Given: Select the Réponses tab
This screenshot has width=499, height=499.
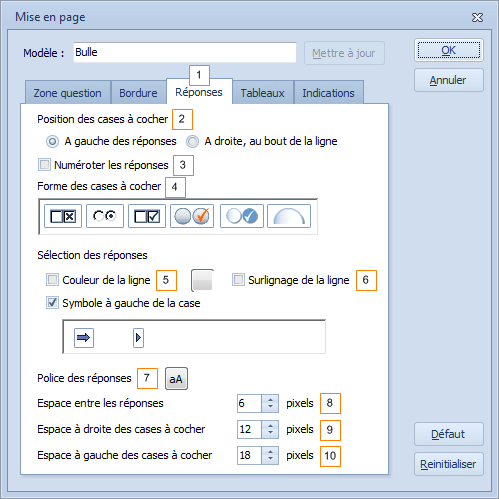Looking at the screenshot, I should [x=199, y=92].
